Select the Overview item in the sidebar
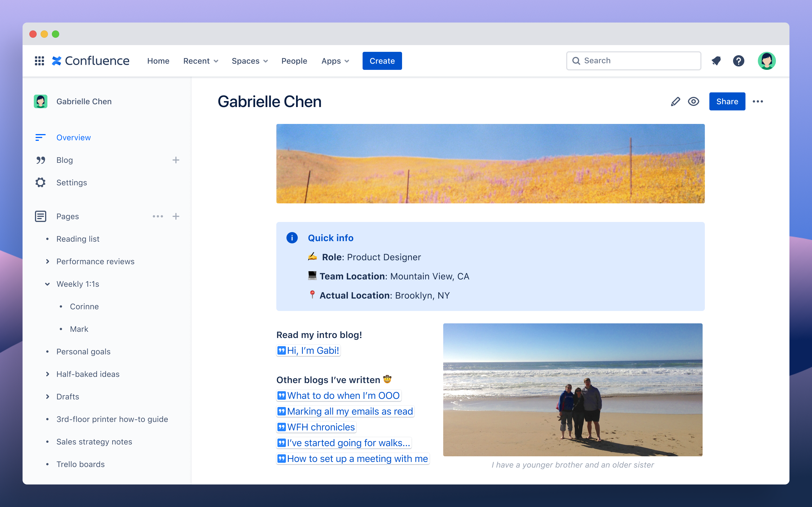812x507 pixels. pyautogui.click(x=74, y=137)
